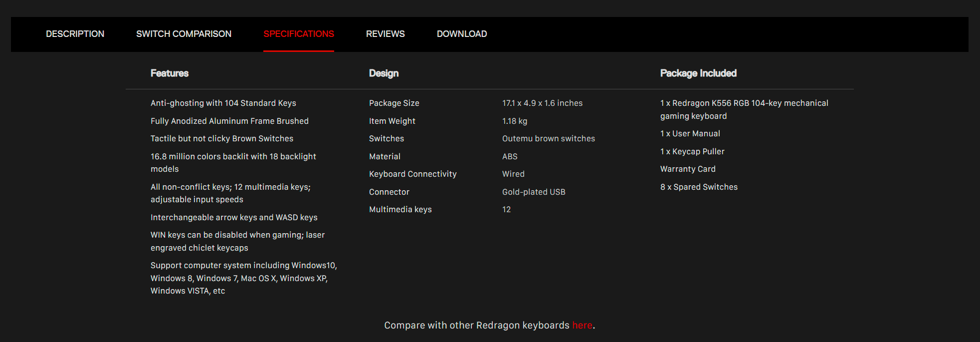
Task: Go to the Reviews tab
Action: point(385,34)
